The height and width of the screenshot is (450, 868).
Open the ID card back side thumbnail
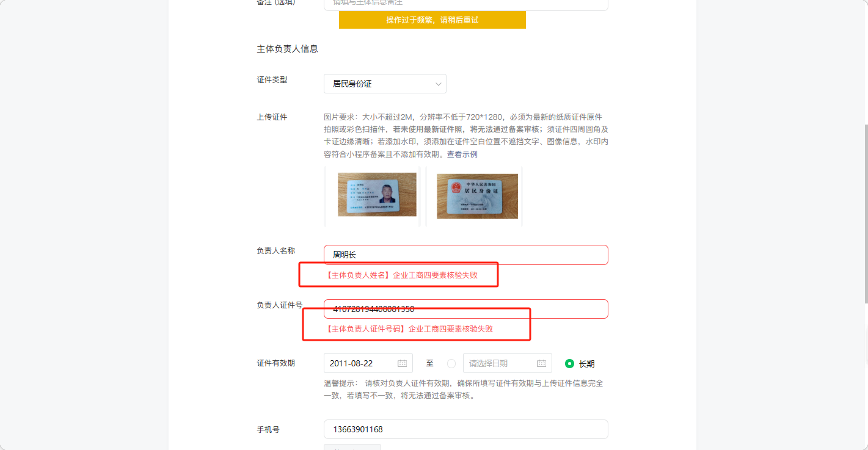pos(477,196)
